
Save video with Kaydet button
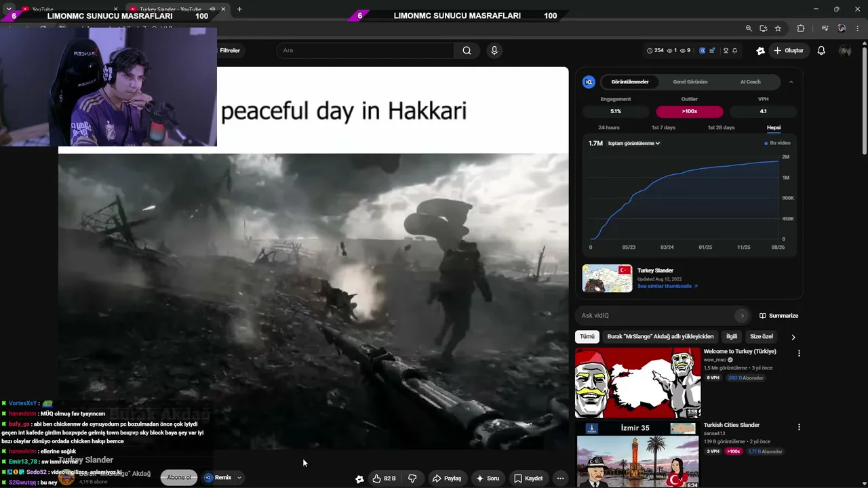528,478
